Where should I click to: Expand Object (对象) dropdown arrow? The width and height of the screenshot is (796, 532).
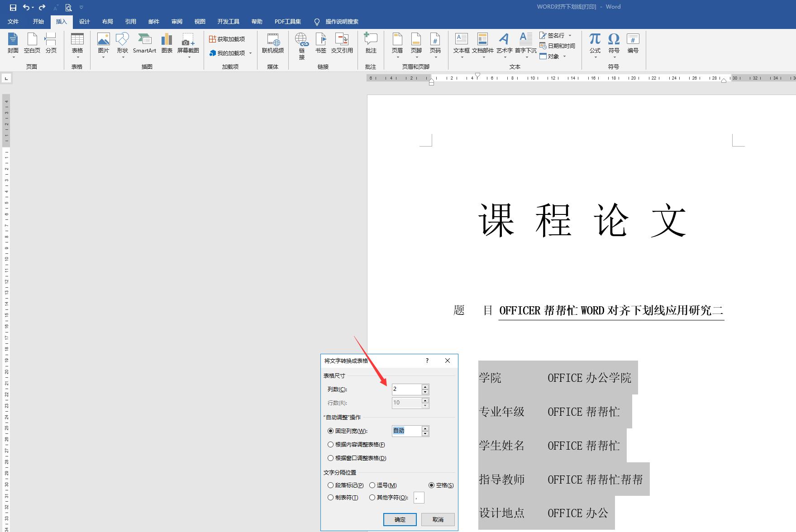coord(564,56)
